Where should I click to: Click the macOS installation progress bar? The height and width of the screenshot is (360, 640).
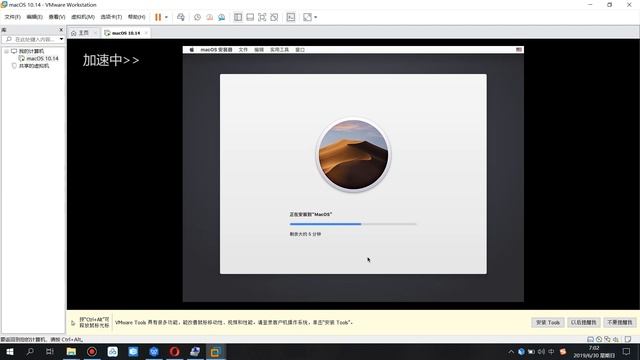[x=353, y=224]
